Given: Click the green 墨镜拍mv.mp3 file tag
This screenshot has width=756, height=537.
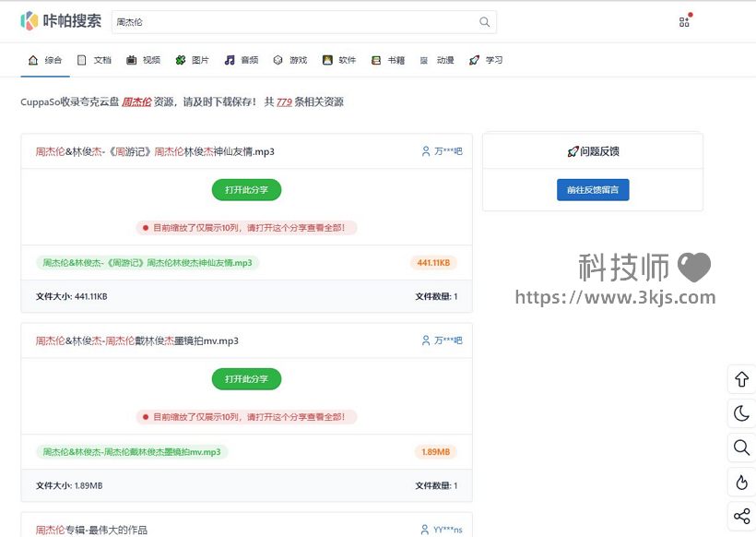Looking at the screenshot, I should pyautogui.click(x=132, y=451).
